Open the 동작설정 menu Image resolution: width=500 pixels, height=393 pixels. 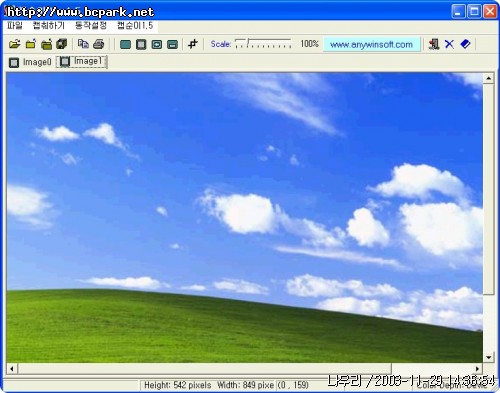(x=91, y=26)
